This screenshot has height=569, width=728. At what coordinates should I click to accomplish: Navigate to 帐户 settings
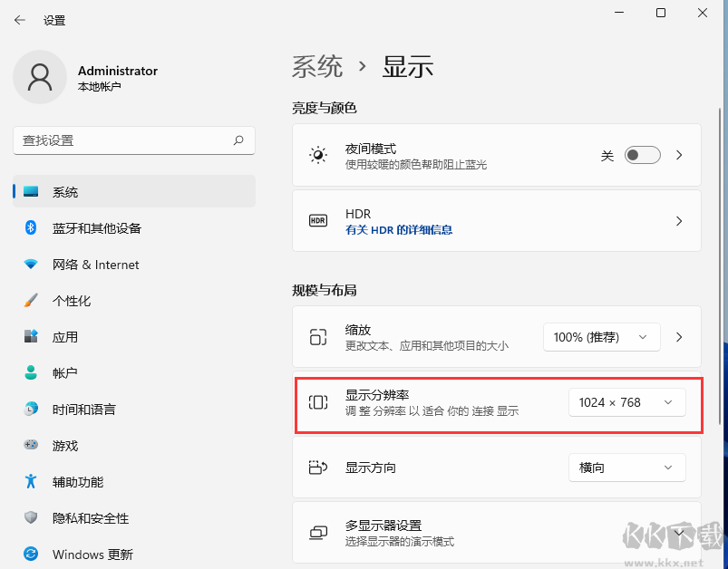tap(134, 372)
